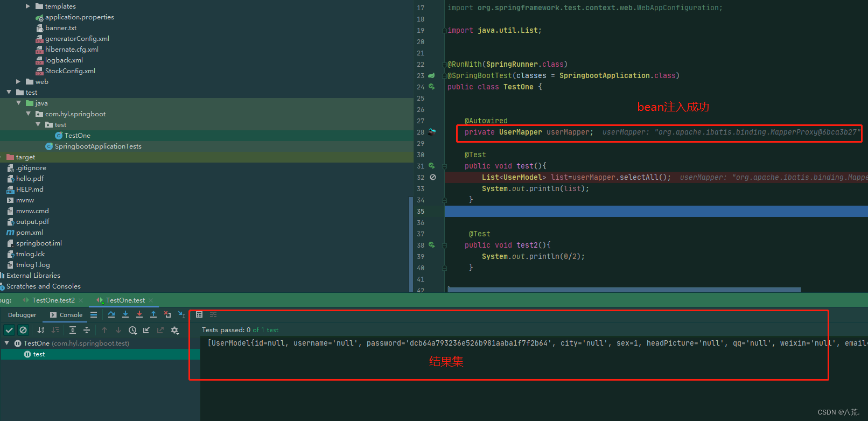This screenshot has width=868, height=421.
Task: Click the Export Test Results icon
Action: coord(160,330)
